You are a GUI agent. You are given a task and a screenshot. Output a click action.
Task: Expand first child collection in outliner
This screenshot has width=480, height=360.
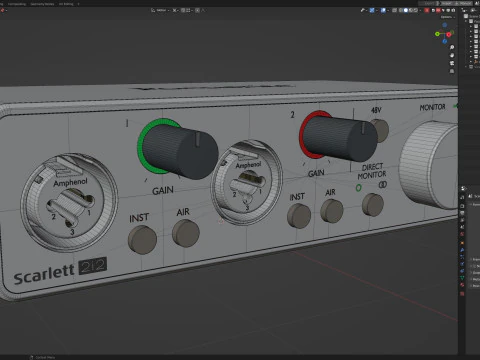coord(471,26)
